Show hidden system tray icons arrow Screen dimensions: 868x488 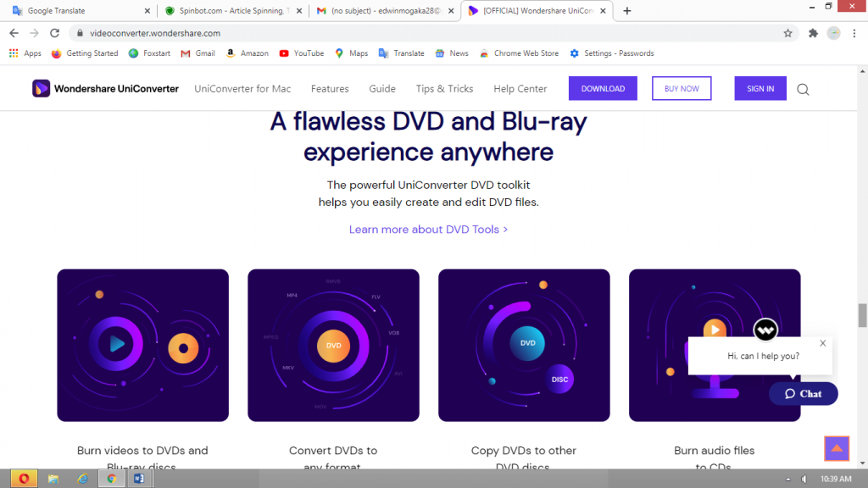tap(788, 480)
